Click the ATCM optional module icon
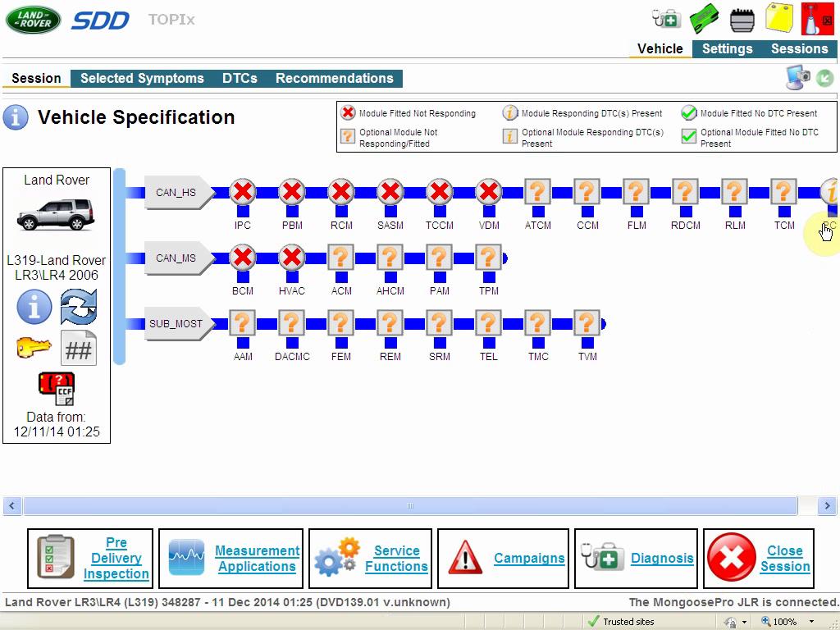This screenshot has width=840, height=630. [x=537, y=193]
